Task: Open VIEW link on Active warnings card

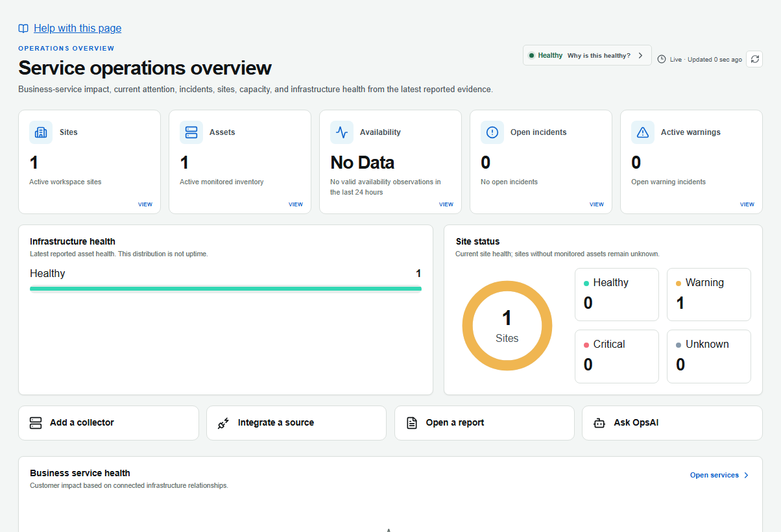Action: 747,204
